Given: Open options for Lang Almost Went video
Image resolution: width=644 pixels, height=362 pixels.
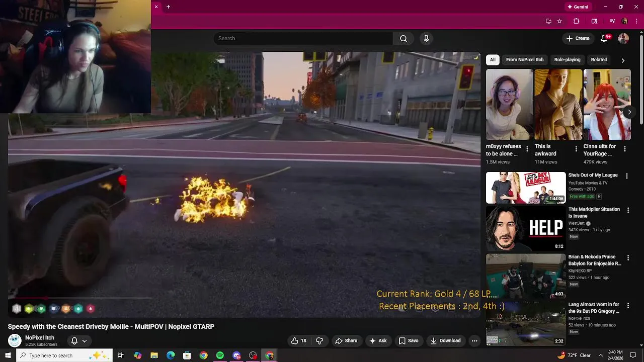Looking at the screenshot, I should coord(628,305).
